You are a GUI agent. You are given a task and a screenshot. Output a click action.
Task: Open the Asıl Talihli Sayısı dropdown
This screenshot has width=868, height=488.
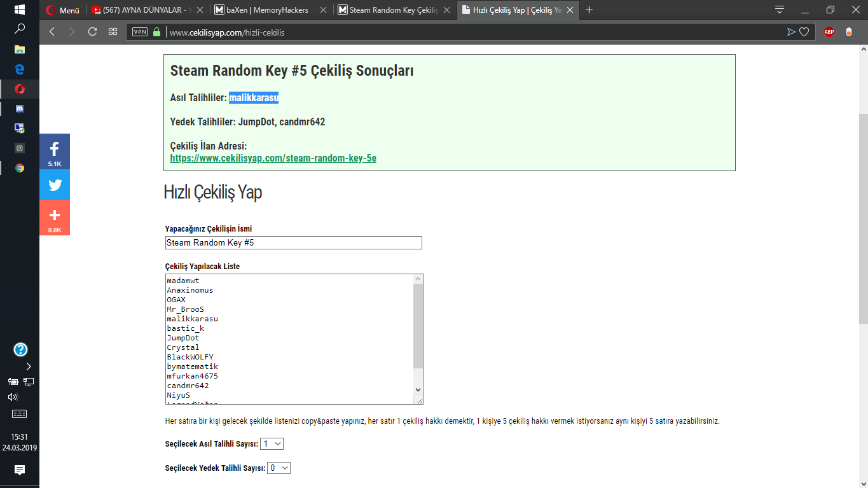click(272, 443)
